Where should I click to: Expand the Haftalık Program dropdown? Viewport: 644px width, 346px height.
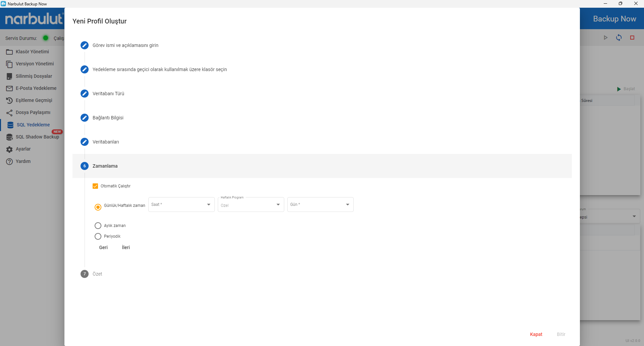(x=251, y=205)
